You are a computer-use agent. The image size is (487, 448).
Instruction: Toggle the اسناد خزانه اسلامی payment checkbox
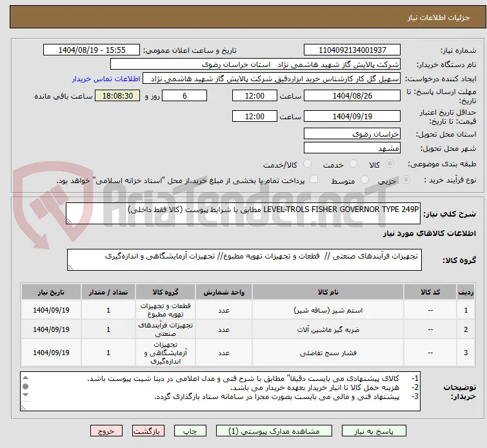[314, 179]
